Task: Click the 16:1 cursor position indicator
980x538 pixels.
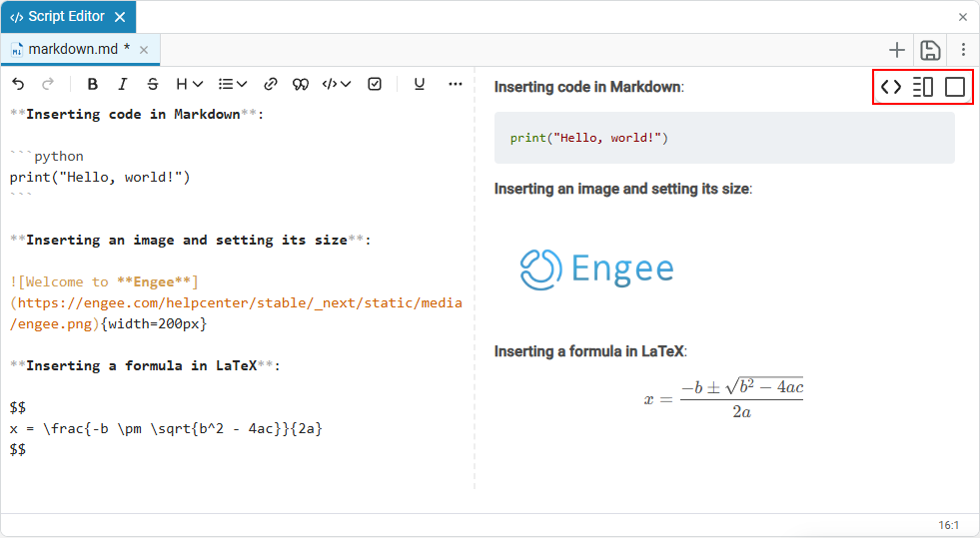Action: pyautogui.click(x=948, y=525)
